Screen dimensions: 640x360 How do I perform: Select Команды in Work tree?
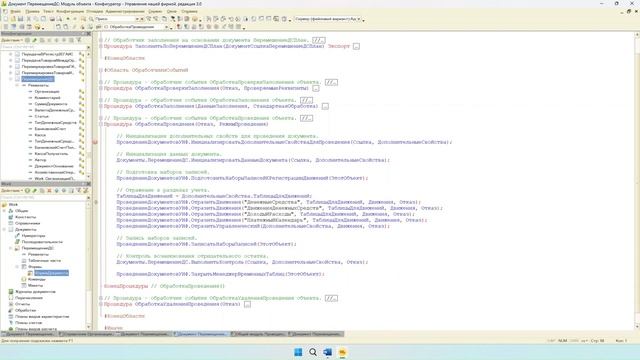click(x=37, y=279)
